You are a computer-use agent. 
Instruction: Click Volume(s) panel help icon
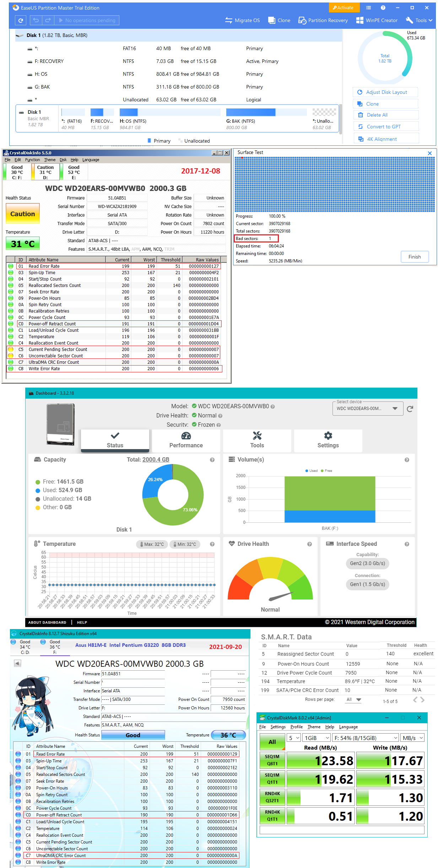(407, 460)
